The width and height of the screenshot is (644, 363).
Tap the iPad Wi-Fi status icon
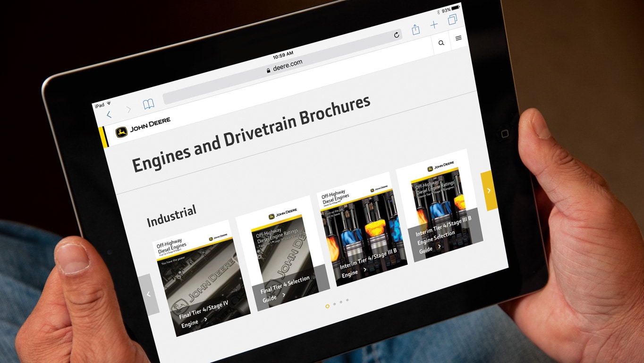pos(109,103)
